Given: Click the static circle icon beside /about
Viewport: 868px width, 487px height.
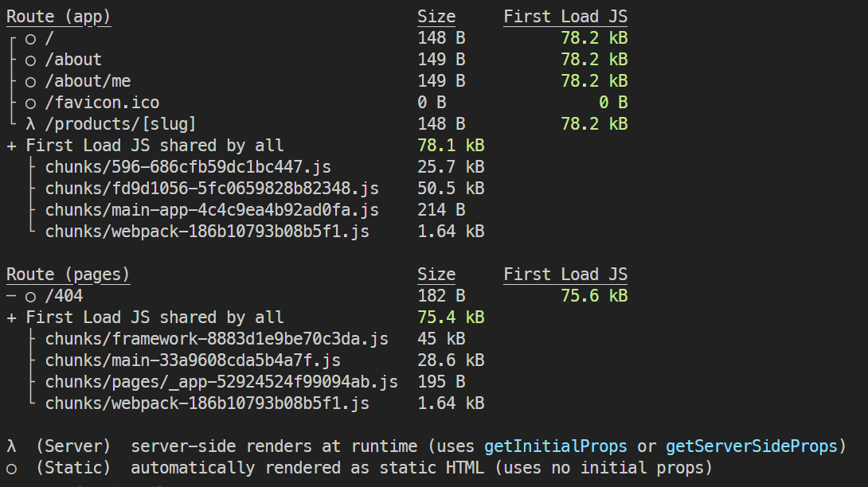Looking at the screenshot, I should coord(30,60).
